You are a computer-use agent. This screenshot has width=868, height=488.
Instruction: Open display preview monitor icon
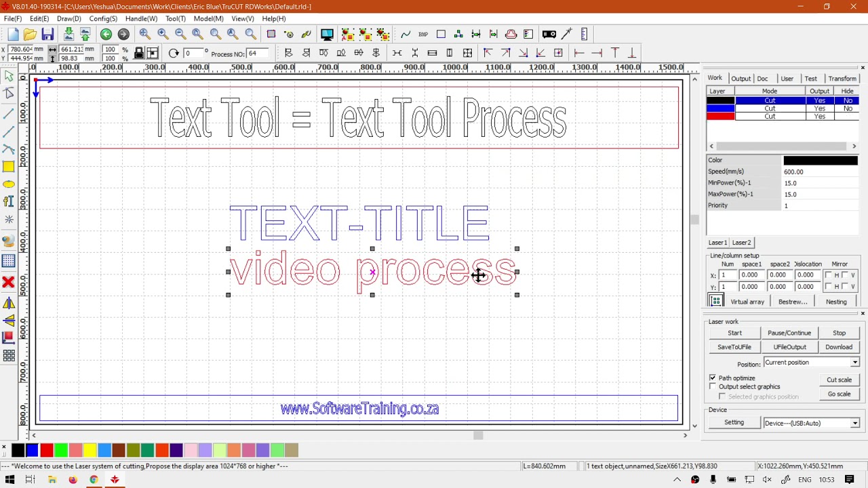point(327,35)
